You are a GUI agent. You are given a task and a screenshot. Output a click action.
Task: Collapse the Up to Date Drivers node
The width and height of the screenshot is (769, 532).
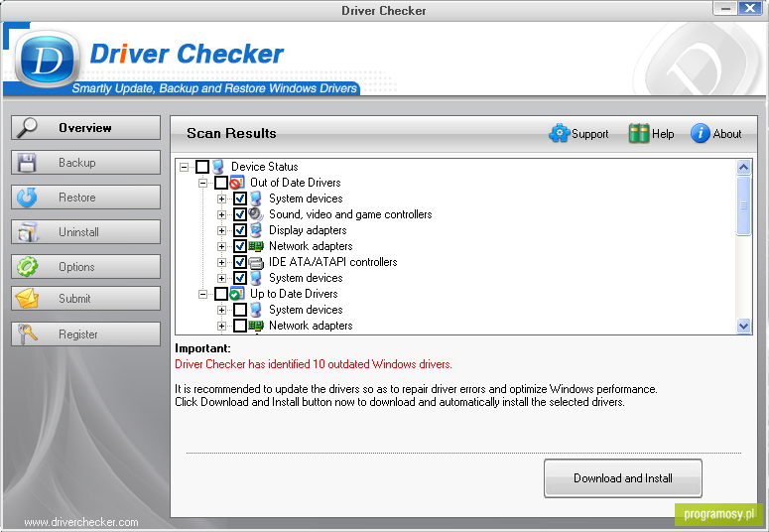(x=202, y=294)
